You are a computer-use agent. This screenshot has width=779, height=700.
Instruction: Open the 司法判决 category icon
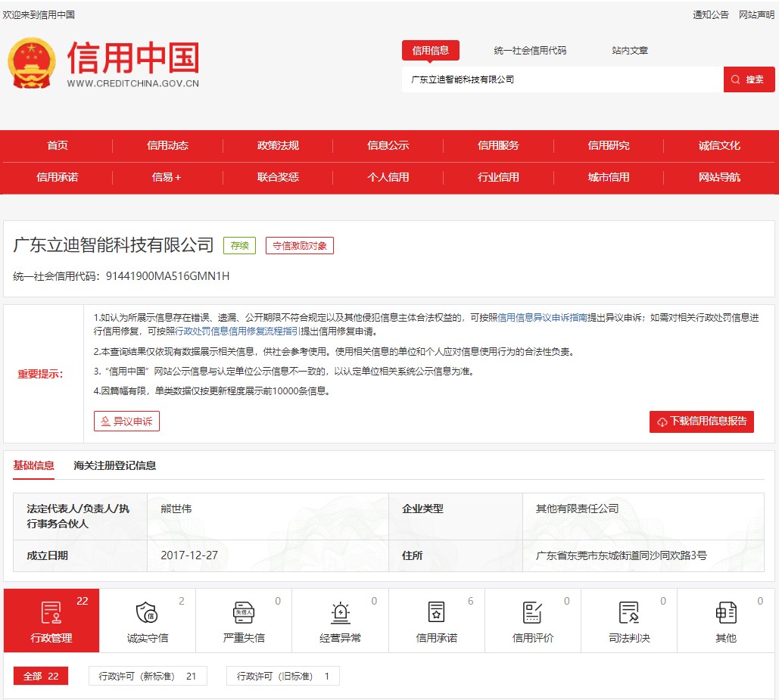629,613
